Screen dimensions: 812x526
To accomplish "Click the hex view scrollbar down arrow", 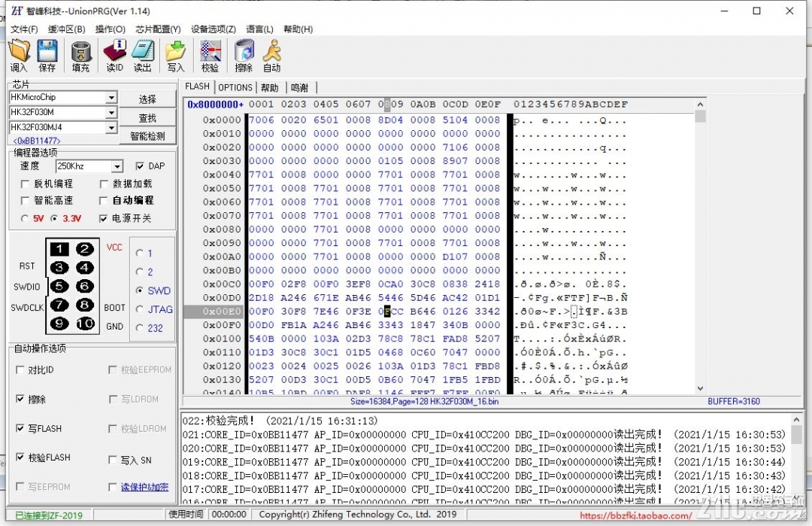I will (x=700, y=388).
